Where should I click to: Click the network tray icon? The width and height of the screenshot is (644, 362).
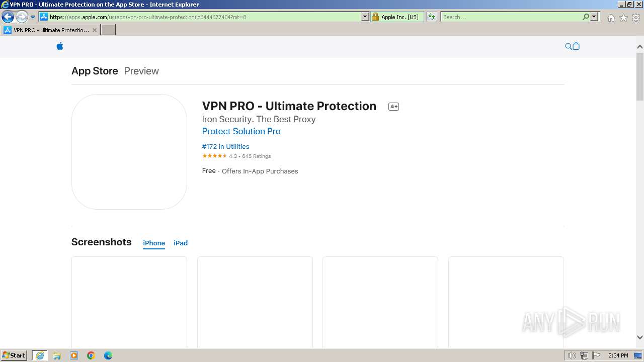coord(584,355)
